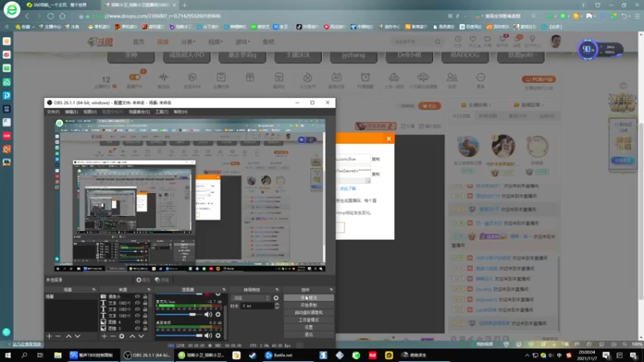Viewport: 644px width, 362px height.
Task: Mute the microphone channel speaker icon
Action: 208,315
